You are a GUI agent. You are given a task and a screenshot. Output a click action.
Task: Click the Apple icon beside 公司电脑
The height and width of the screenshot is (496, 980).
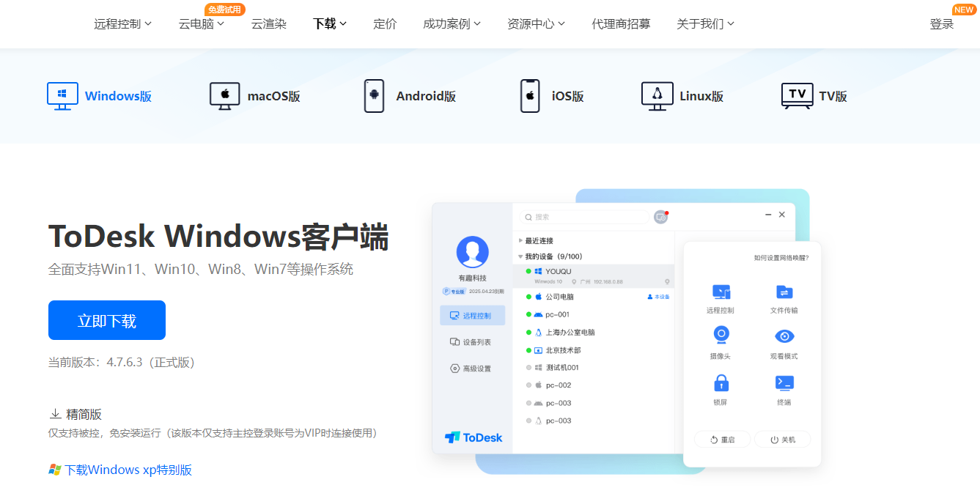click(539, 297)
